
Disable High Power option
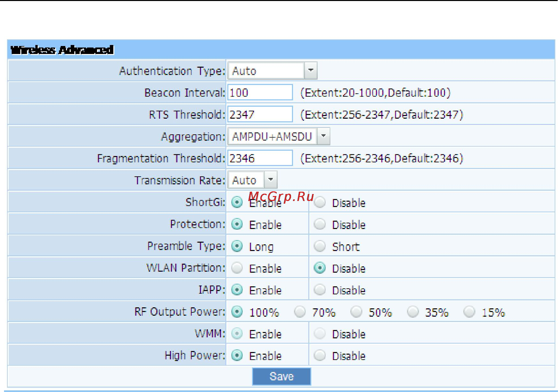pos(320,355)
